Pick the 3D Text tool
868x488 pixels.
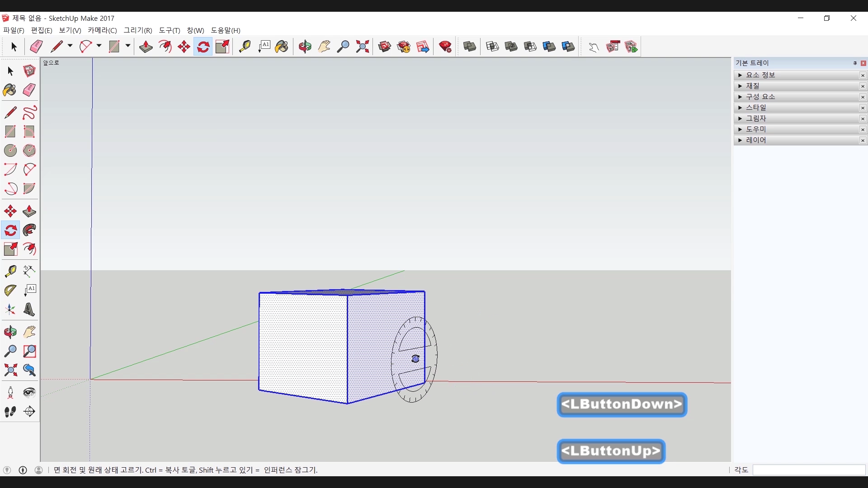(x=29, y=310)
